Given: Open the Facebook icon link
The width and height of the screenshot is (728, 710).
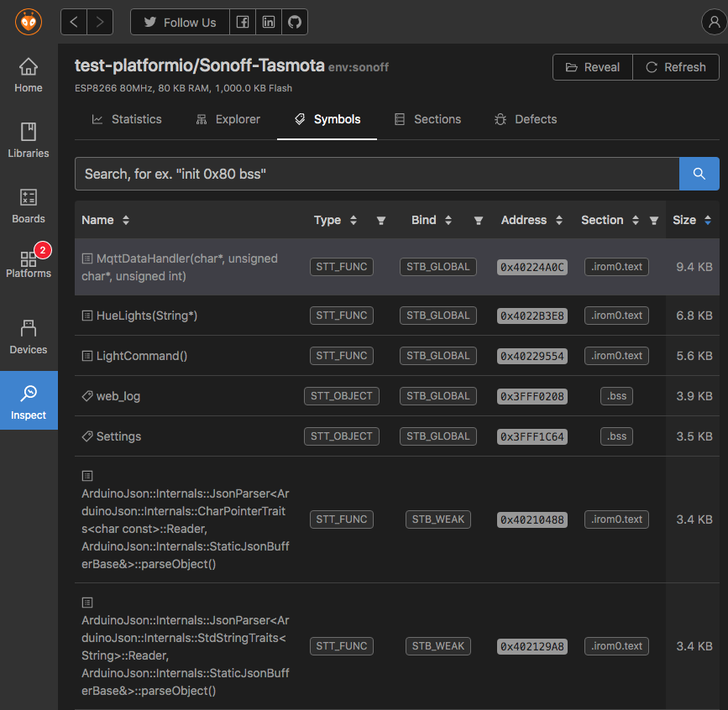Looking at the screenshot, I should click(243, 22).
